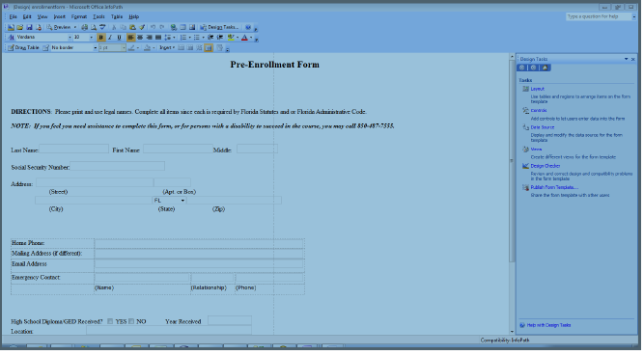Image resolution: width=644 pixels, height=355 pixels.
Task: Align text to the right
Action: tap(149, 38)
